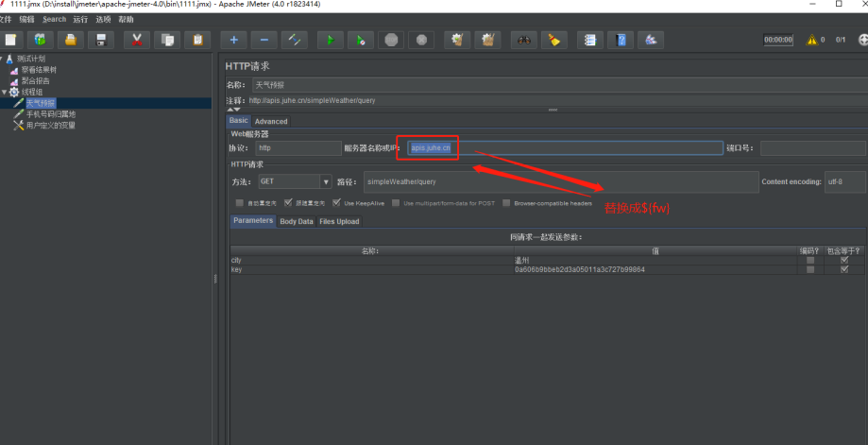
Task: Collapse the 线程组 tree node arrow
Action: [x=5, y=92]
